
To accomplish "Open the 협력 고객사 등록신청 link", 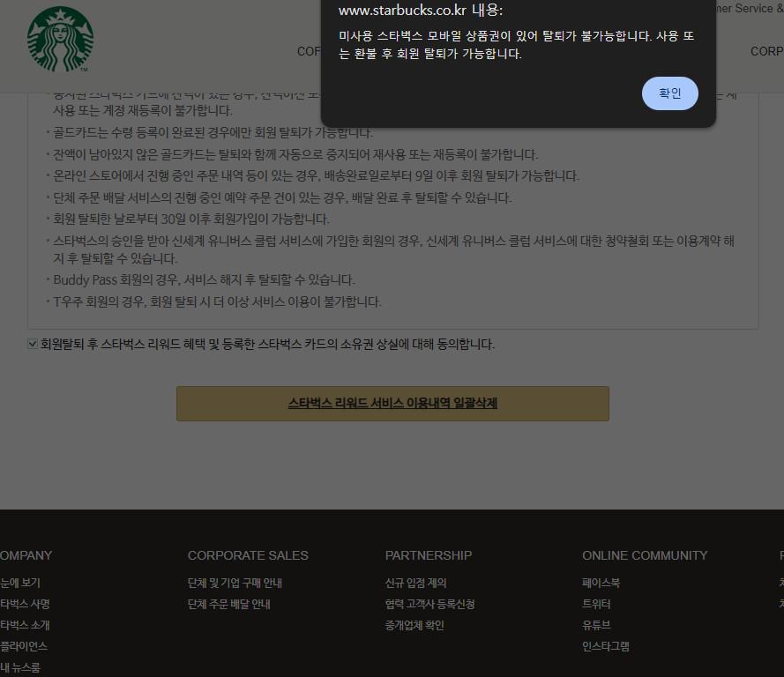I will (429, 604).
